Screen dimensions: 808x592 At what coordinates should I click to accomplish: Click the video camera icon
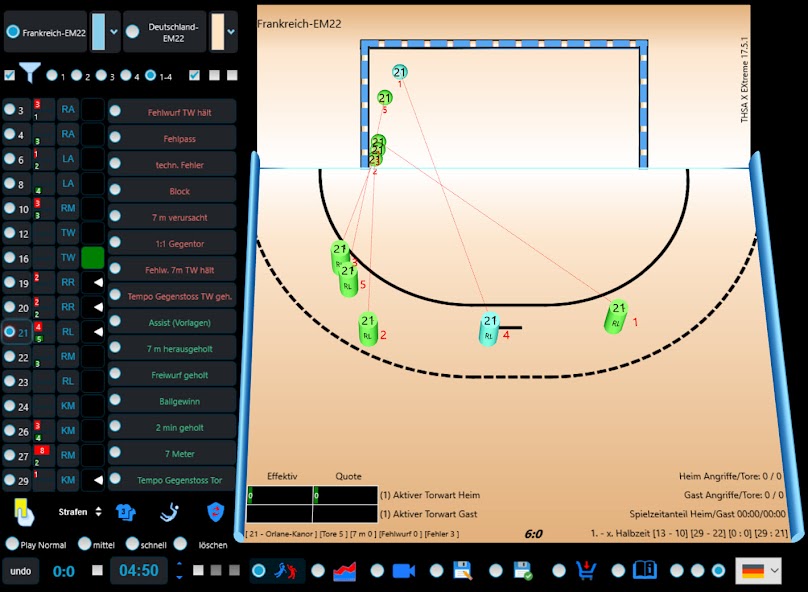404,570
